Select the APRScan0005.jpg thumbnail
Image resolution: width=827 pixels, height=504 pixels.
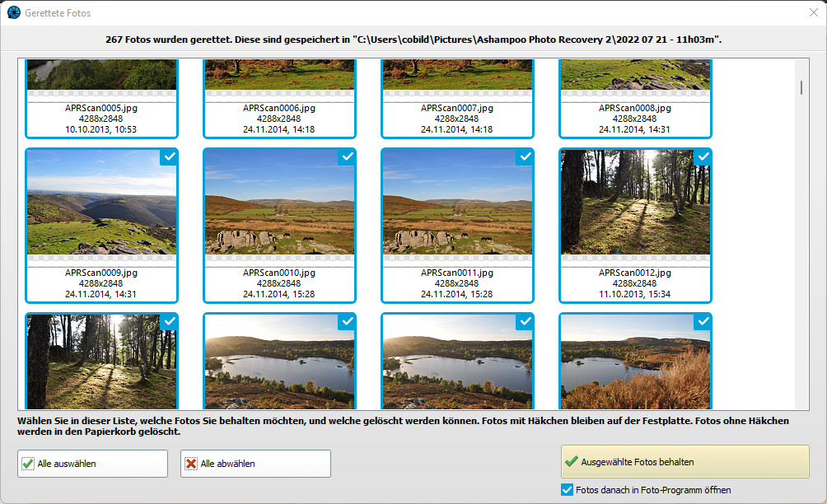pyautogui.click(x=101, y=74)
